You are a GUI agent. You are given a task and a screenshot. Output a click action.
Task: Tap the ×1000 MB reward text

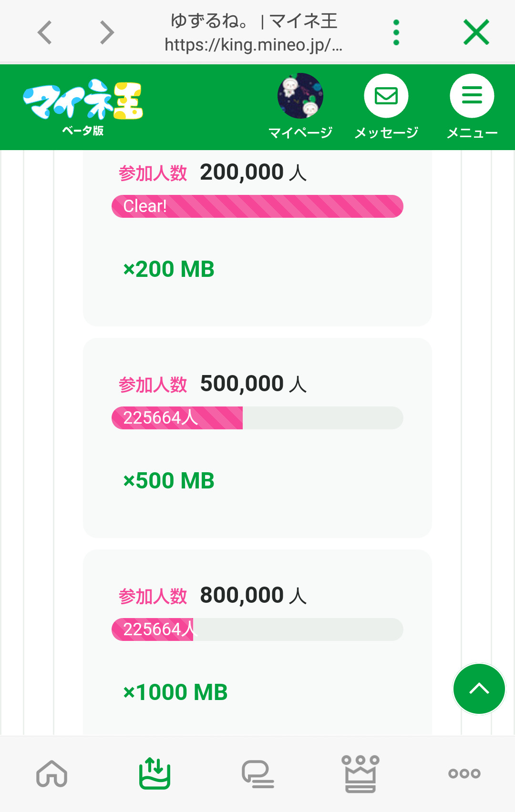(x=175, y=692)
